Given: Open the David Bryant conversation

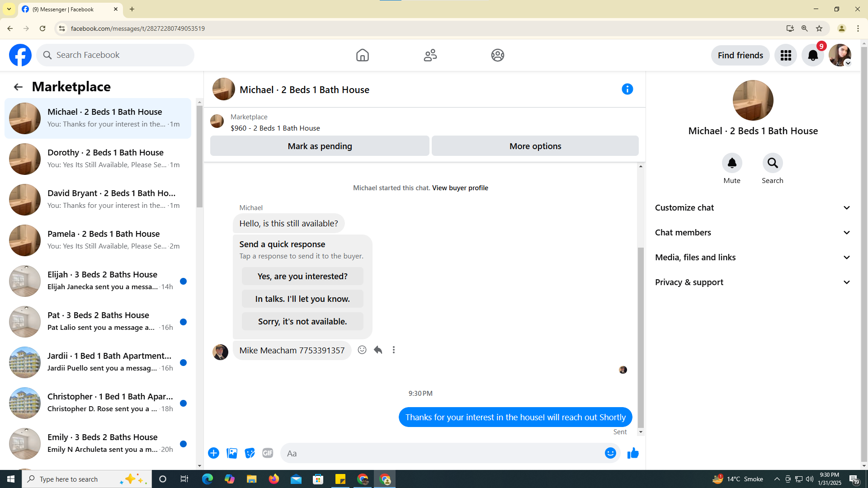Looking at the screenshot, I should 98,200.
